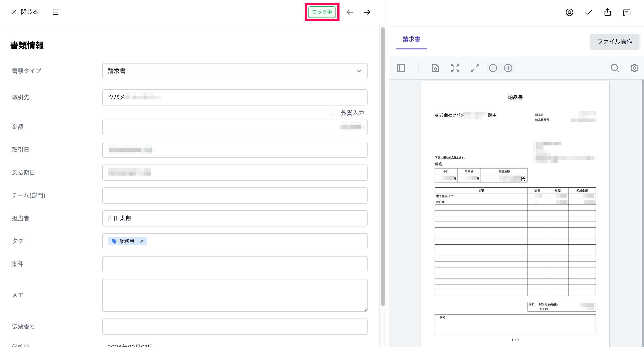Select the 請求書 tab
Viewport: 644px width, 347px height.
click(x=411, y=39)
